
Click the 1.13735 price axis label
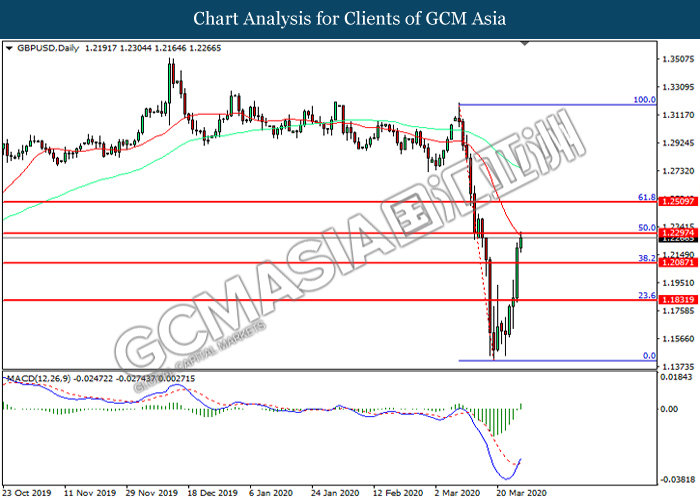click(x=679, y=367)
